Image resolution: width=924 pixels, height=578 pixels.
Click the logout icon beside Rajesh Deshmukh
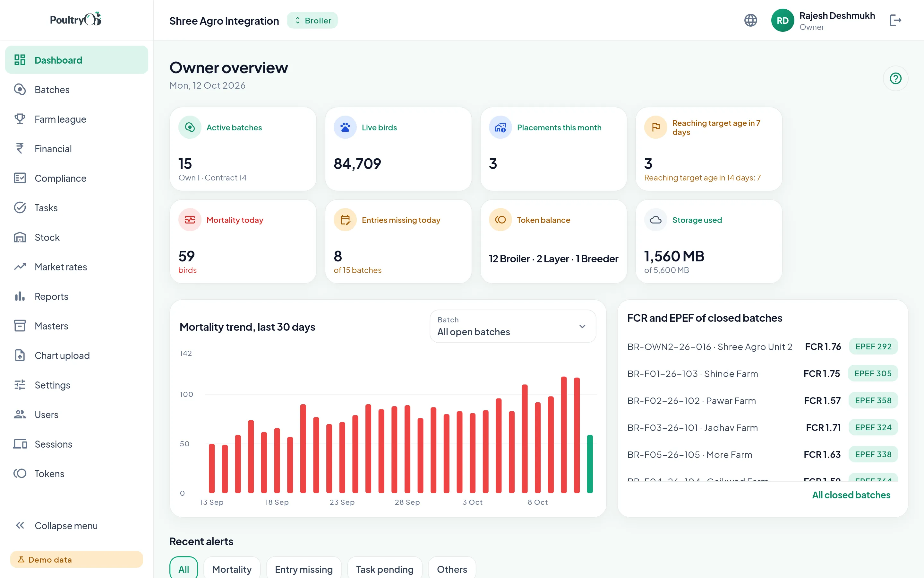(x=895, y=20)
